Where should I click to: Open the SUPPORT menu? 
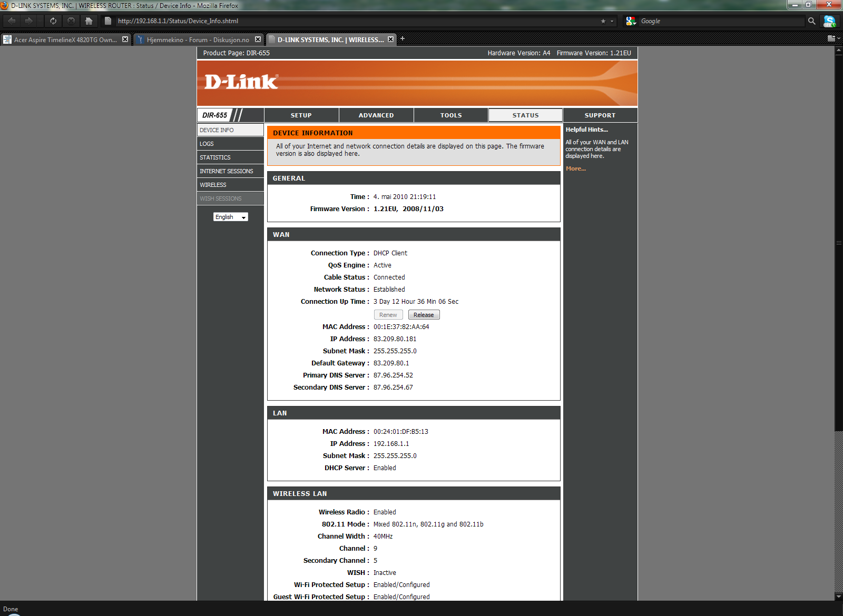[x=600, y=115]
